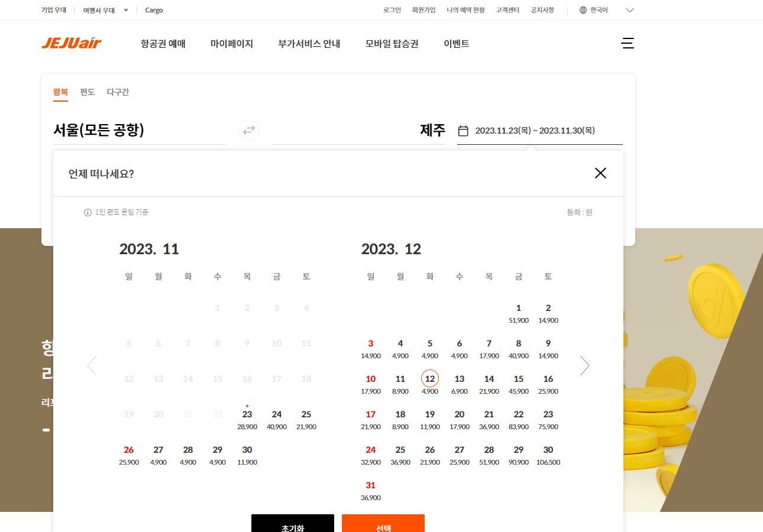
Task: Click the date range 2023.11.23 ~ 2023.11.30 field
Action: (x=540, y=131)
